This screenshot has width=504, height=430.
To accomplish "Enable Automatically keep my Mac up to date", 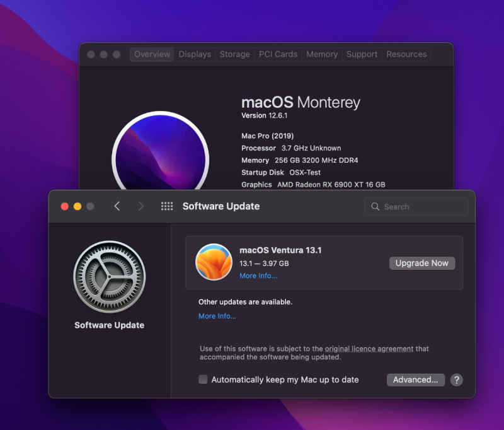I will (203, 380).
